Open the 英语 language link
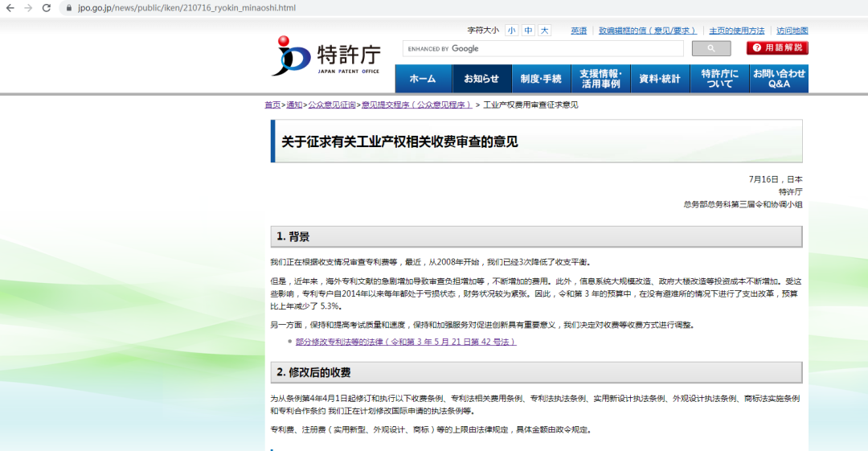Viewport: 868px width, 451px height. click(579, 31)
